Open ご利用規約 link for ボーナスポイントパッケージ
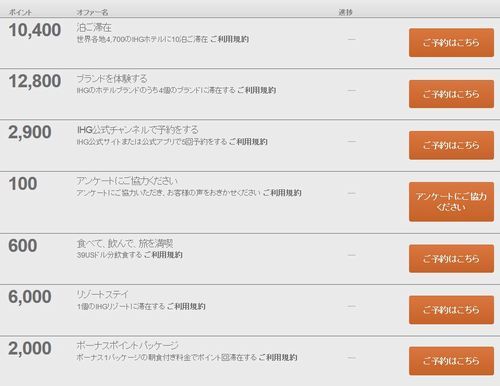500x386 pixels. 278,357
